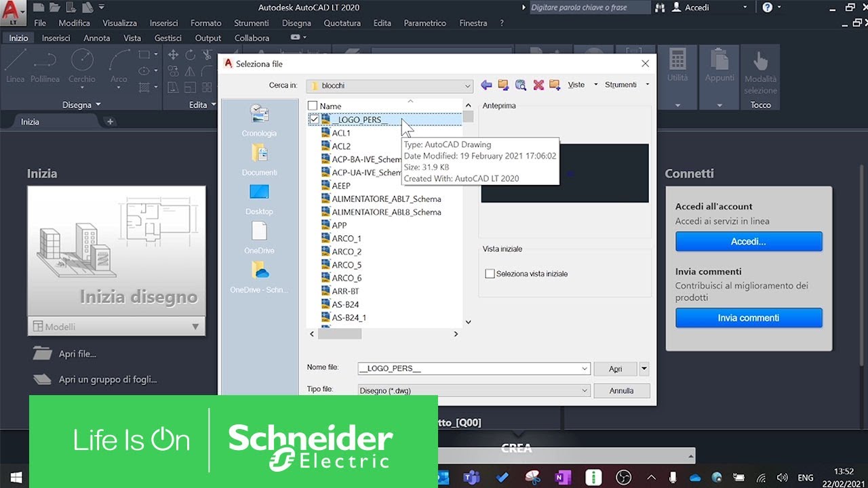Viewport: 868px width, 488px height.
Task: Click the Rotate tool icon in Edita panel
Action: [x=190, y=55]
